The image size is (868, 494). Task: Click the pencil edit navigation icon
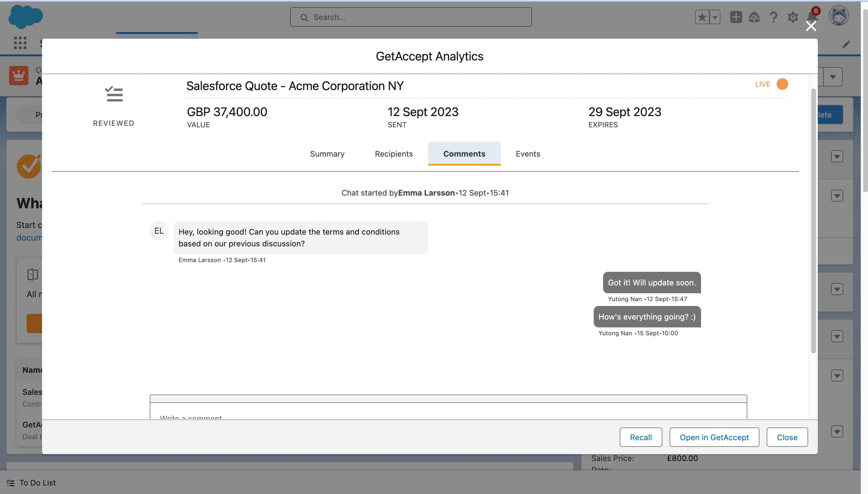point(846,44)
